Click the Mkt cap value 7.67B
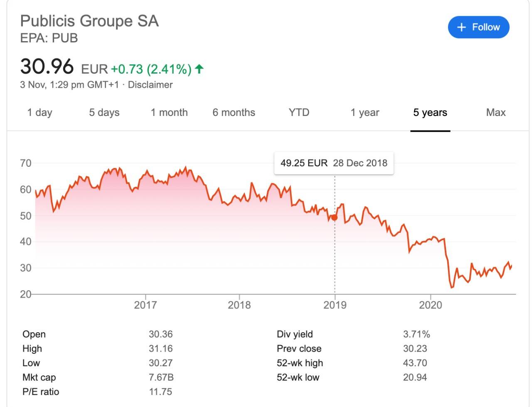This screenshot has width=532, height=407. point(161,377)
